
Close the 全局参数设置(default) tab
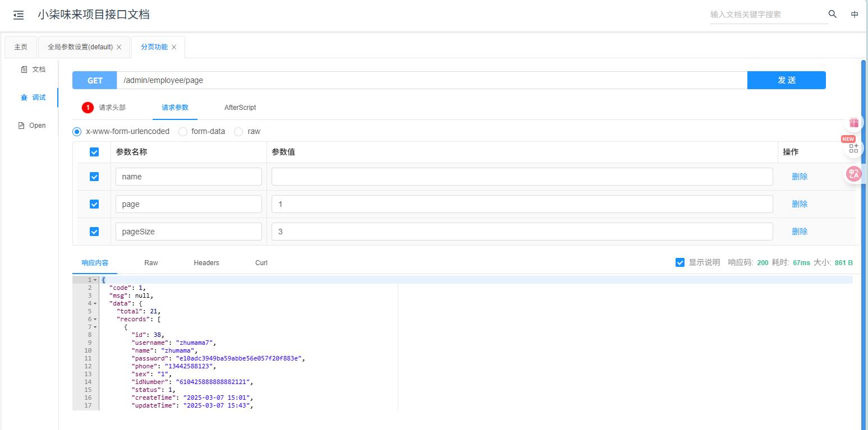(x=119, y=47)
